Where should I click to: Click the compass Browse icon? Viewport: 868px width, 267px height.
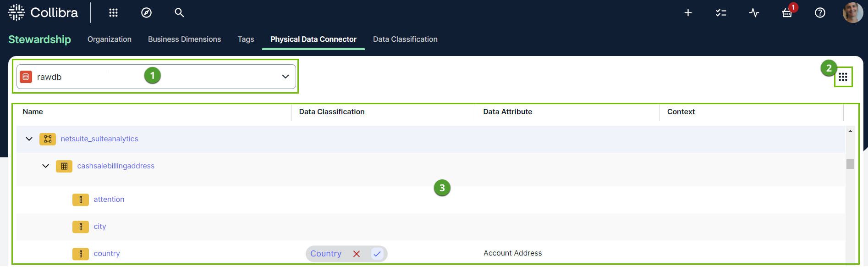click(x=146, y=13)
